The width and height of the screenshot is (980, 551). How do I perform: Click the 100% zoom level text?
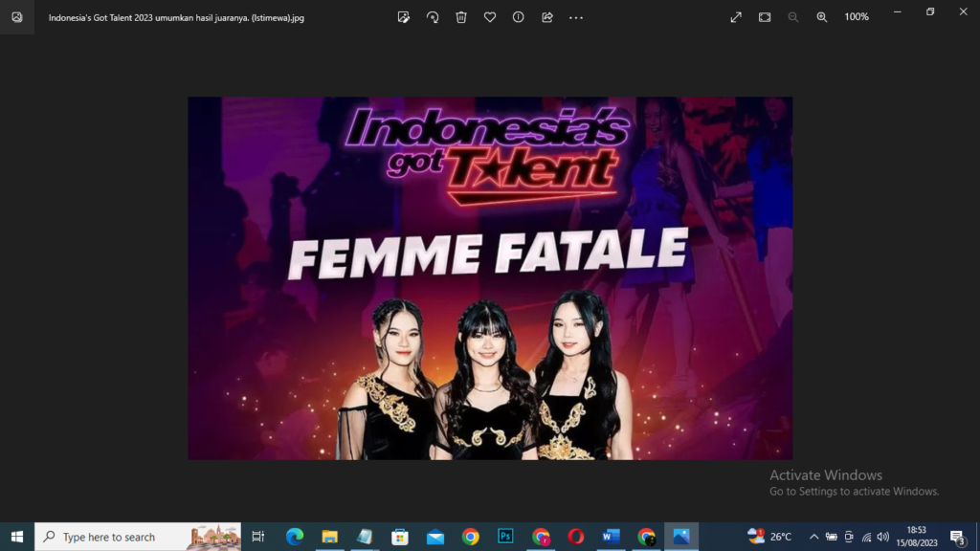click(857, 17)
